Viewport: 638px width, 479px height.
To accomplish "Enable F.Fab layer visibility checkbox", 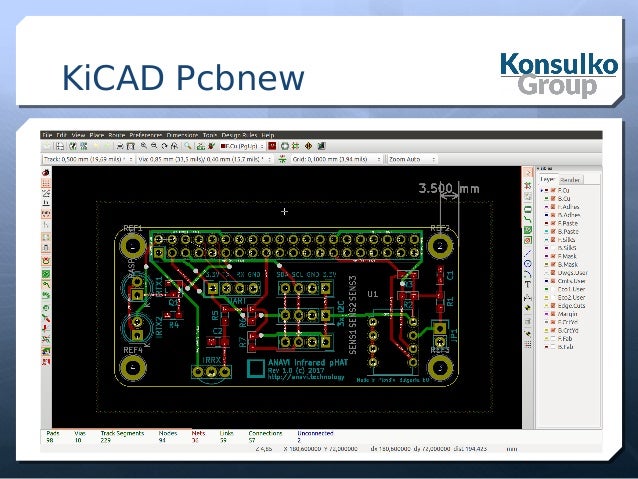I will [x=553, y=338].
